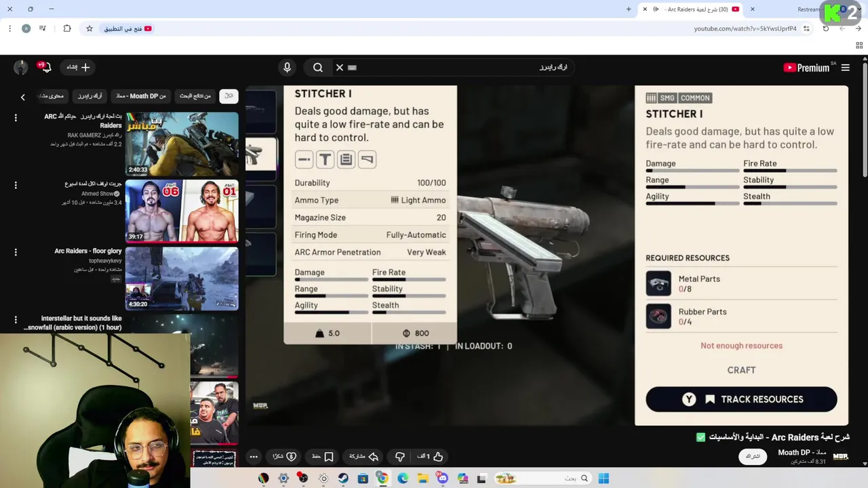This screenshot has height=488, width=868.
Task: Click the T-shaped attachment slot icon
Action: (x=325, y=159)
